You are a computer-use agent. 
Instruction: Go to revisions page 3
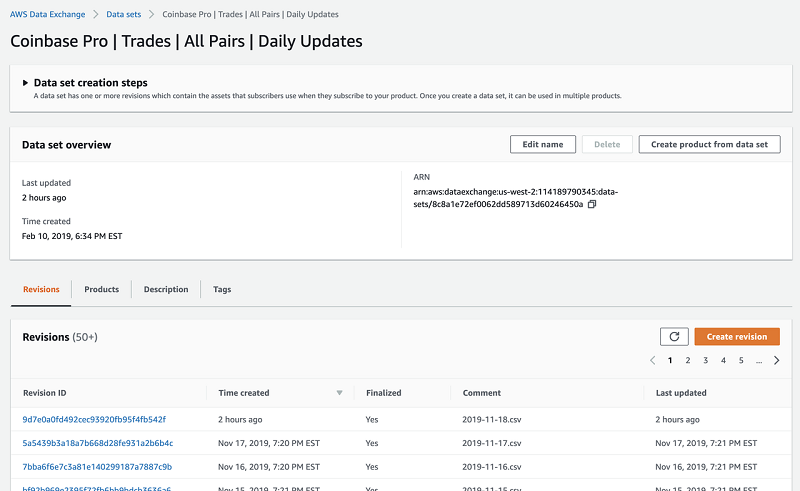[706, 360]
